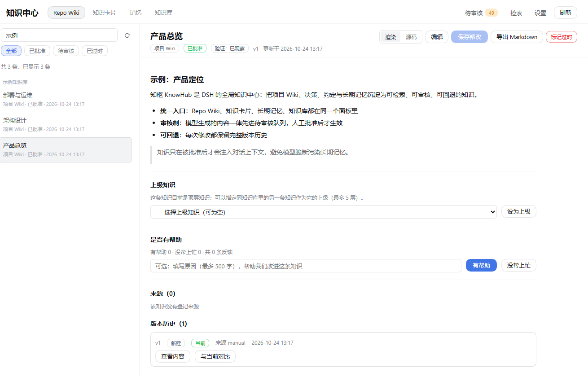
Task: Click the 共 3 条，已显示 3 条 count text
Action: (x=26, y=66)
